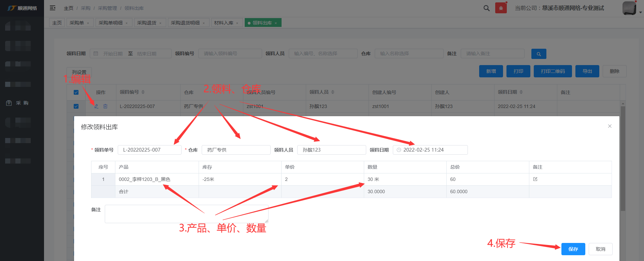Uncheck the checkbox for row L-20220225-007
The height and width of the screenshot is (261, 644).
coord(76,106)
